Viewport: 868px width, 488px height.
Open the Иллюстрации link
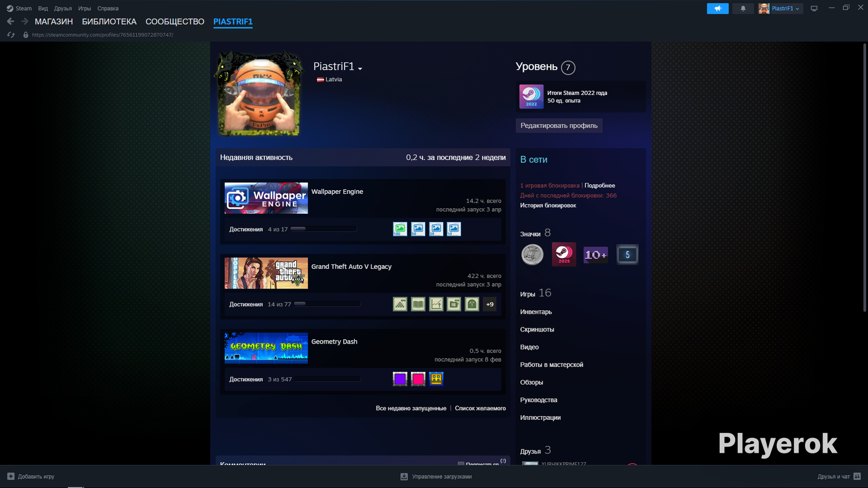pyautogui.click(x=540, y=417)
